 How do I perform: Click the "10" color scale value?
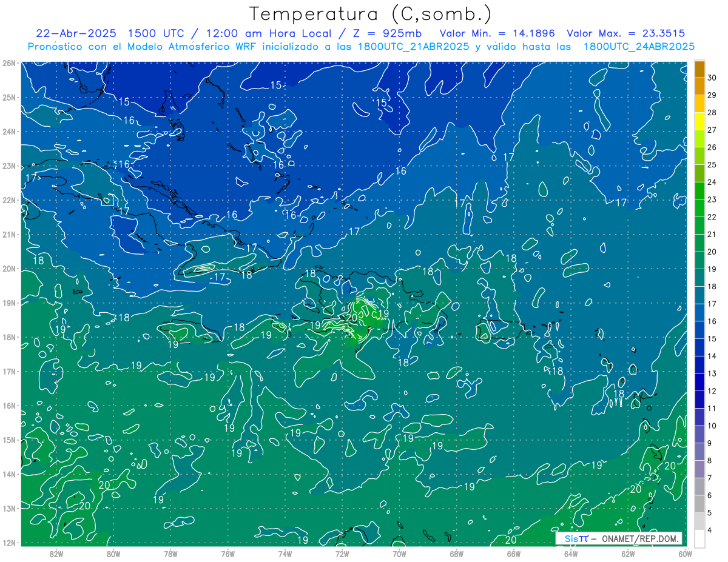coord(712,426)
